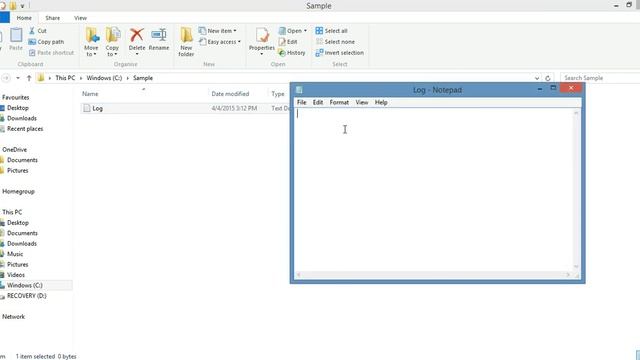Image resolution: width=640 pixels, height=360 pixels.
Task: Click the red Delete icon
Action: coord(137,35)
